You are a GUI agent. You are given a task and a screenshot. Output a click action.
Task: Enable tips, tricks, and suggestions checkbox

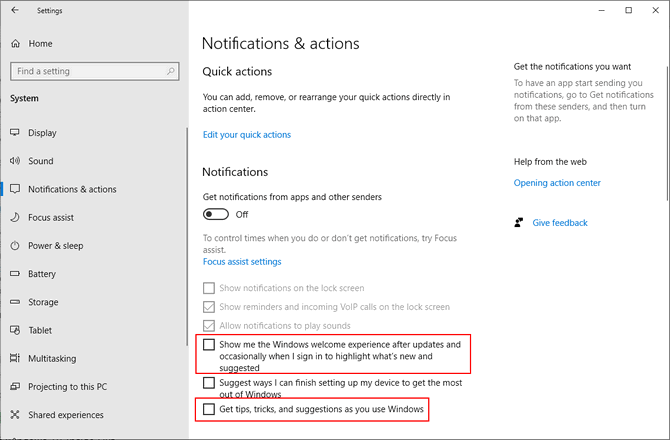209,409
